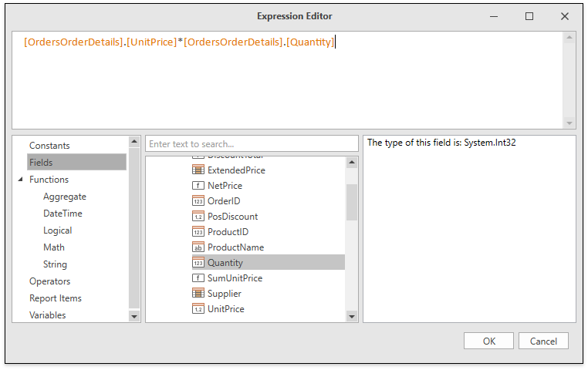
Task: Click the decimal icon next to PosDiscount
Action: (198, 217)
